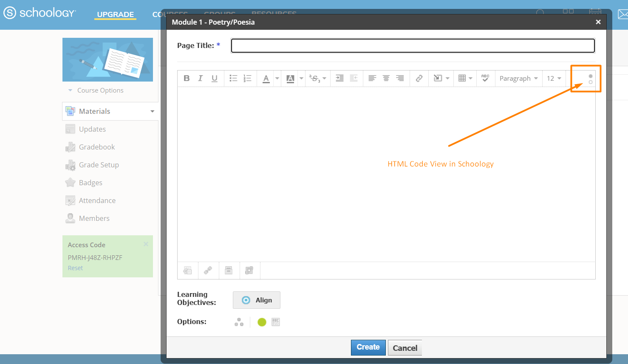Increase paragraph indent
The image size is (628, 364).
click(x=339, y=78)
